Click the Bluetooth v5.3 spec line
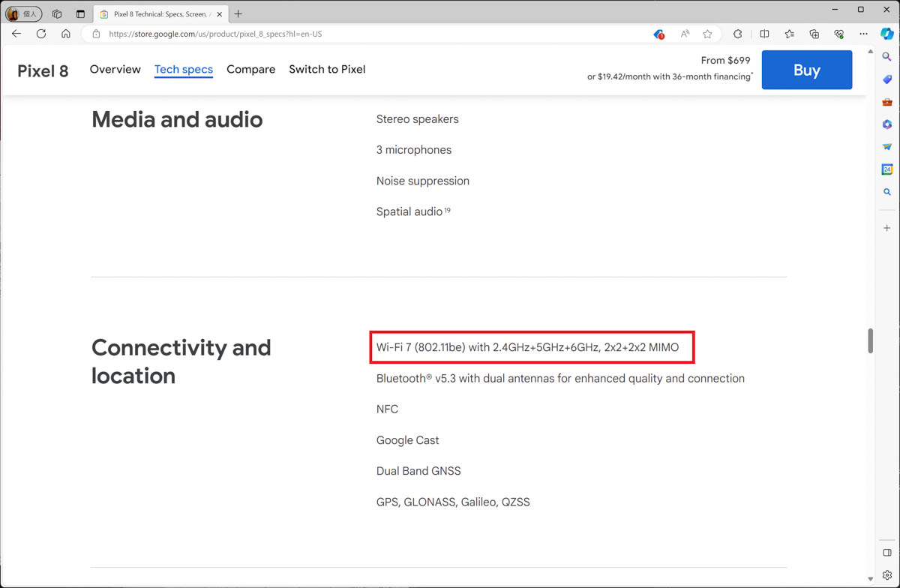The image size is (900, 588). click(x=560, y=378)
